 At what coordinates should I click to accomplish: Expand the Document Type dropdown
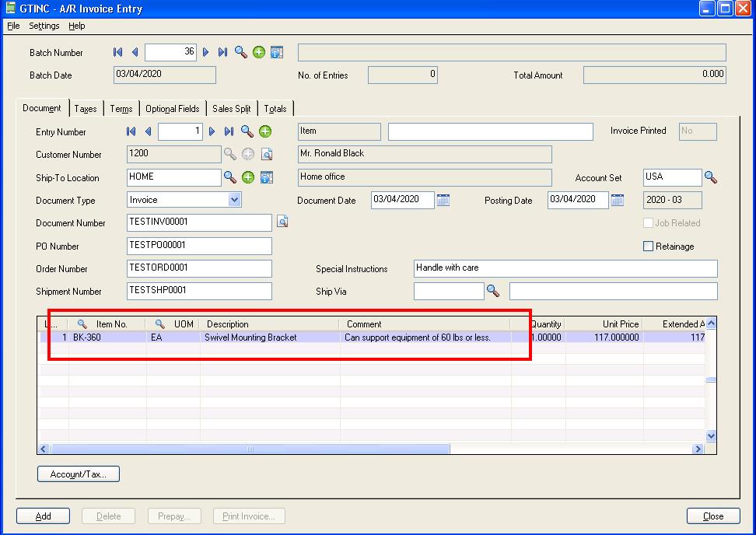tap(235, 200)
